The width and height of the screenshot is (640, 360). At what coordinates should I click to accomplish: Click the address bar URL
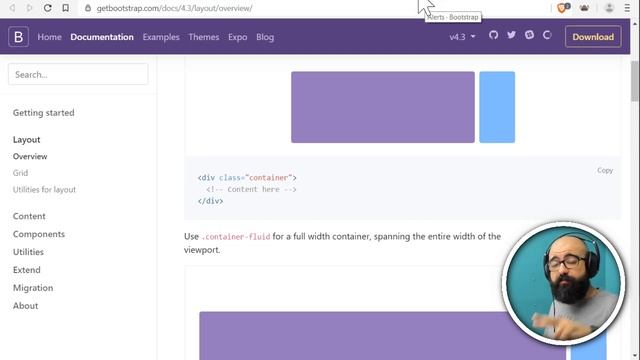pos(174,8)
